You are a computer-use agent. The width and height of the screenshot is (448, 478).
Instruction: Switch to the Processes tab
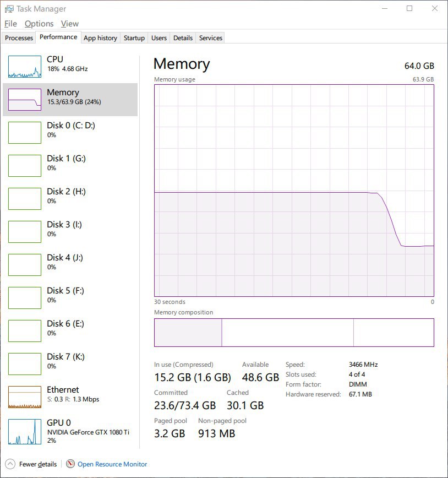[19, 38]
